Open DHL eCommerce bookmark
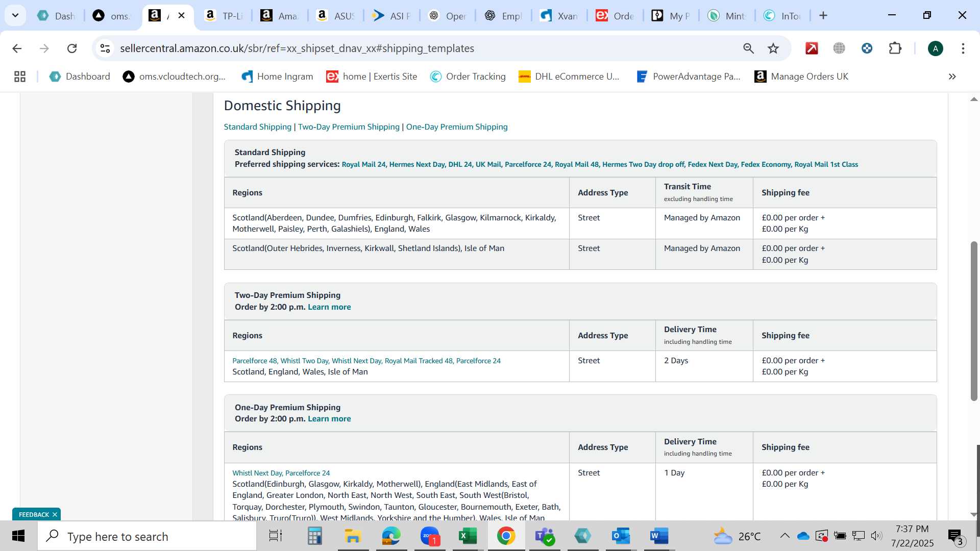Image resolution: width=980 pixels, height=551 pixels. 569,77
